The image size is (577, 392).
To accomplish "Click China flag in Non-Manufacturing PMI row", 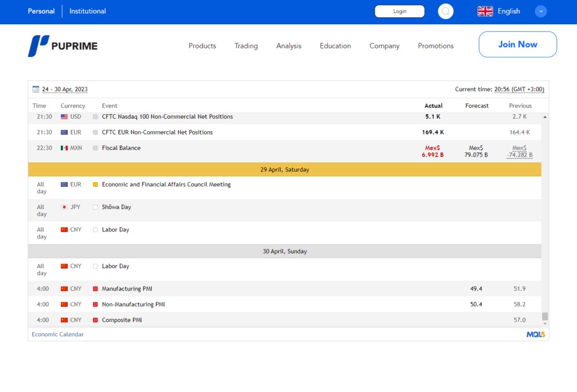I will tap(64, 305).
